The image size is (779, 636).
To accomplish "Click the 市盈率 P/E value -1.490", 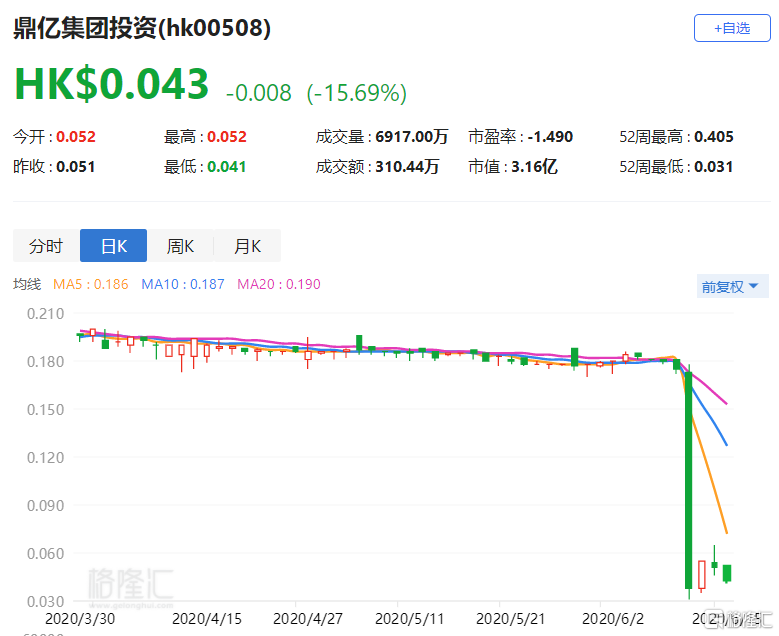I will pyautogui.click(x=550, y=137).
